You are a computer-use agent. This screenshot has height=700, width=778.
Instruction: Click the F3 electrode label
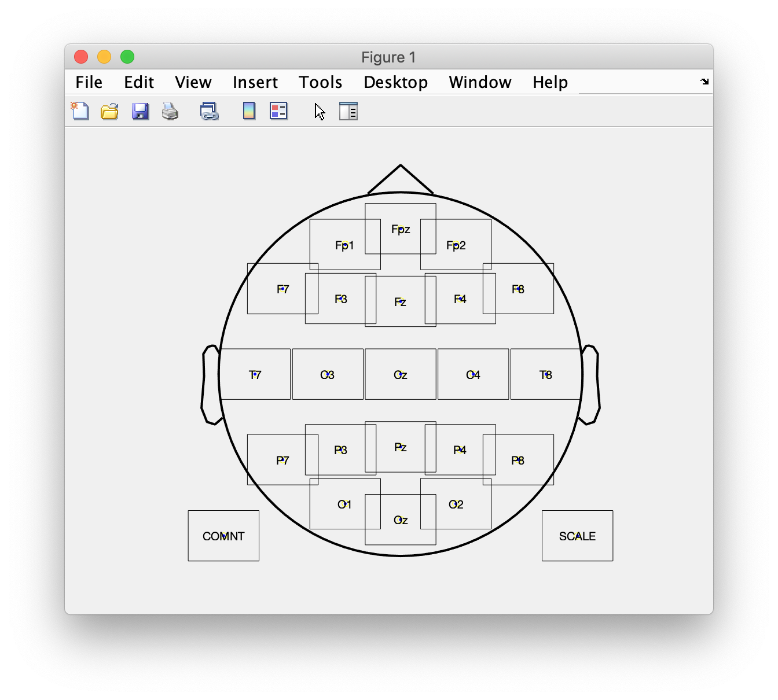pos(341,299)
